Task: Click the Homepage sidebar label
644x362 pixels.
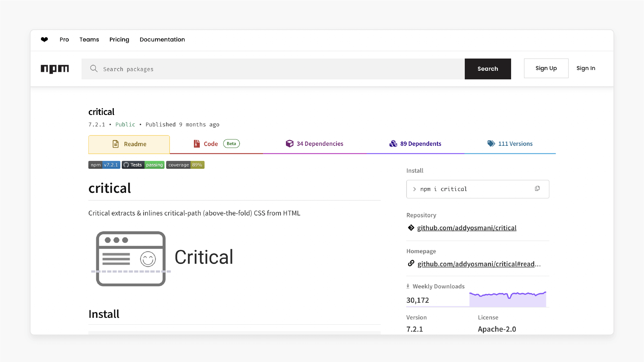Action: 421,251
